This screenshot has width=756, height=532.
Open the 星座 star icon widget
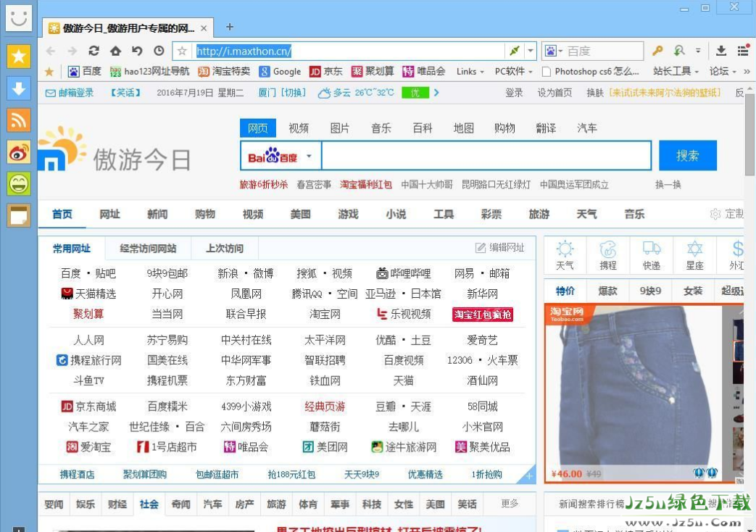tap(695, 255)
